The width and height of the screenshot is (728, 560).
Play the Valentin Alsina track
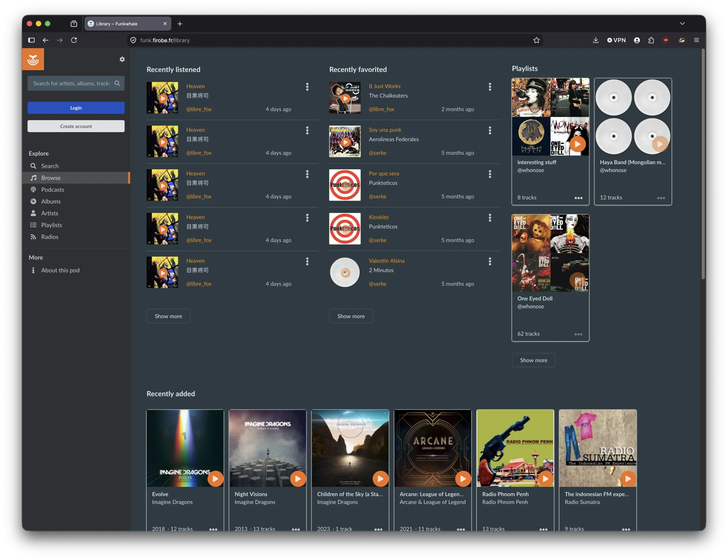coord(345,273)
